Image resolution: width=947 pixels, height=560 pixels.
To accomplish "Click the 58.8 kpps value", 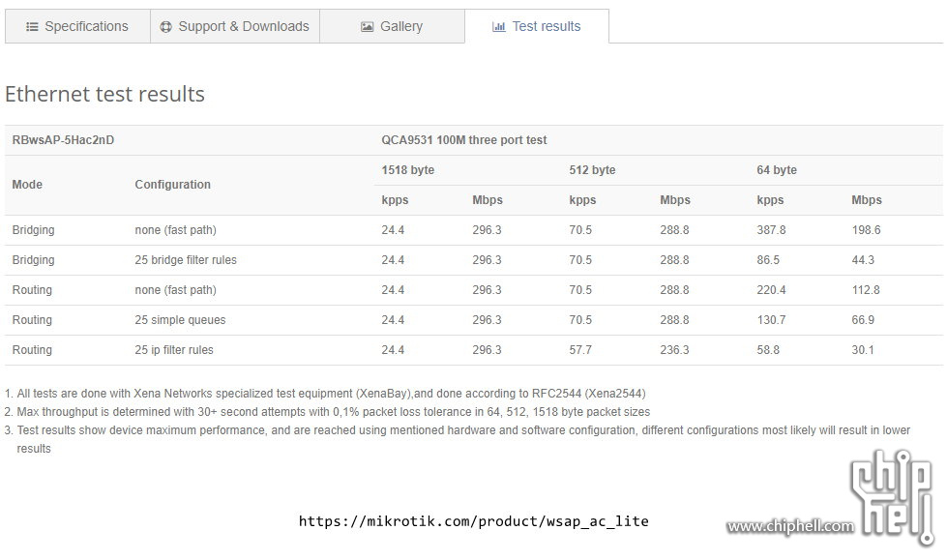I will tap(768, 350).
